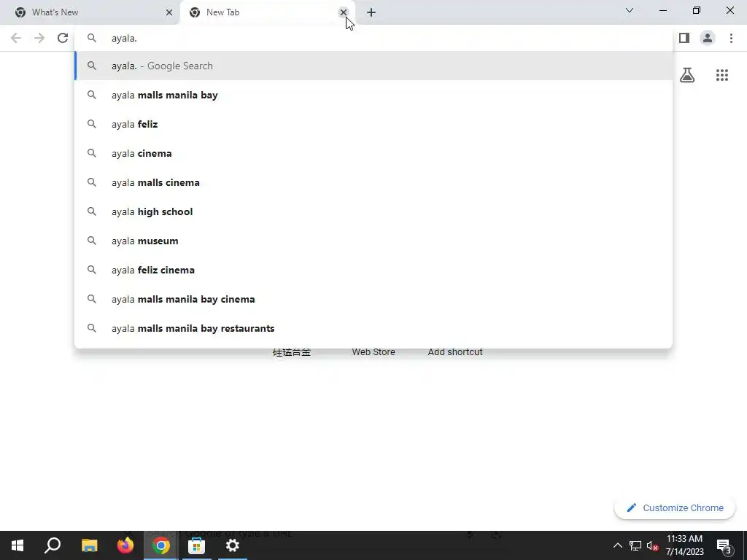The width and height of the screenshot is (747, 560).
Task: Open the taskbar clock showing 11:33 AM
Action: pos(684,545)
